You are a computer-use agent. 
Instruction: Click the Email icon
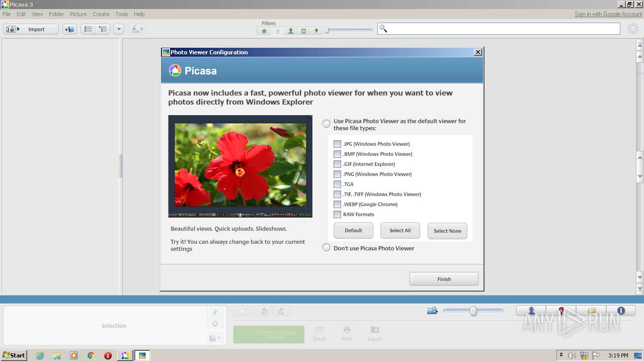click(x=319, y=333)
